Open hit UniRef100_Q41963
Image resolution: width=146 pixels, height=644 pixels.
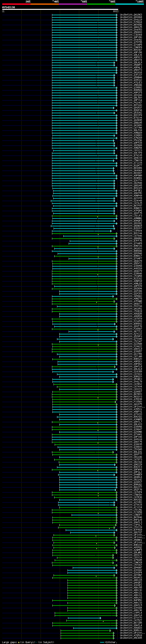click(131, 15)
